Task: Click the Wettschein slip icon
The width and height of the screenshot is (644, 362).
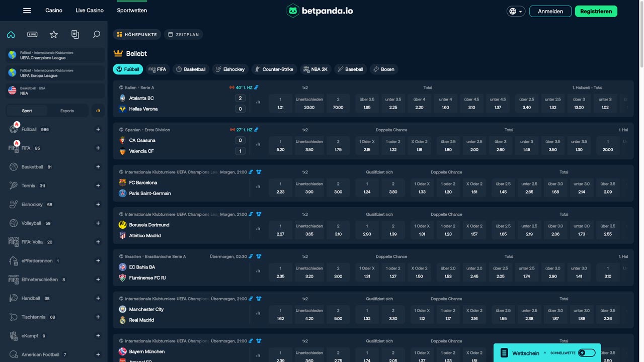Action: click(x=504, y=353)
